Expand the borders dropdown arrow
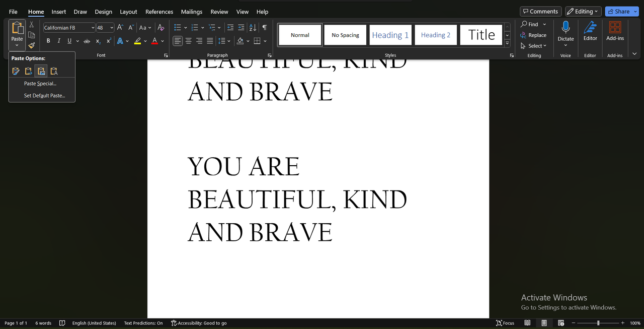The height and width of the screenshot is (329, 644). coord(265,41)
